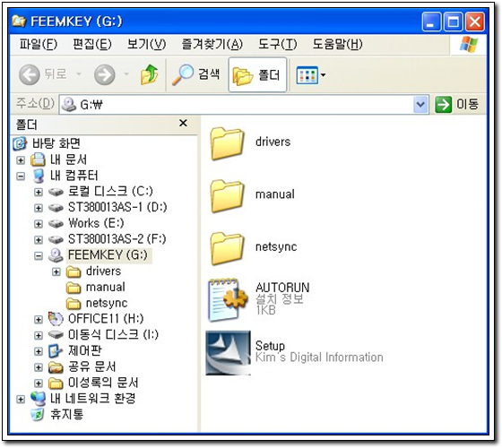This screenshot has height=448, width=502.
Task: Select 공유 문서 folder icon
Action: 56,367
